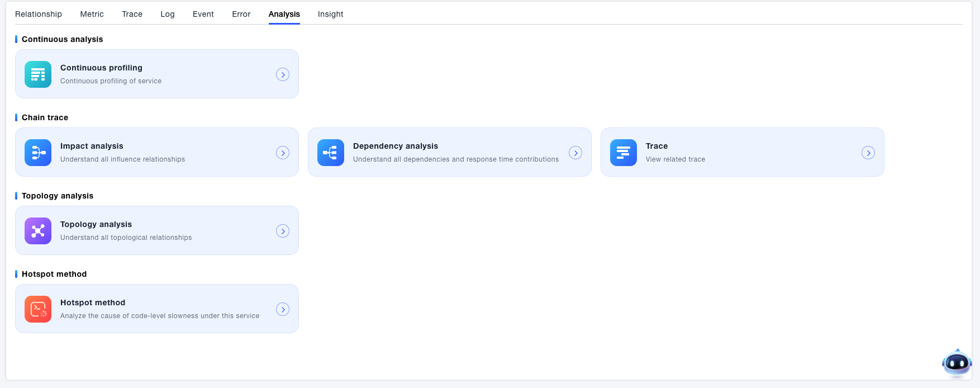Select the Event tab
Screen dimensions: 980x388
click(x=203, y=14)
